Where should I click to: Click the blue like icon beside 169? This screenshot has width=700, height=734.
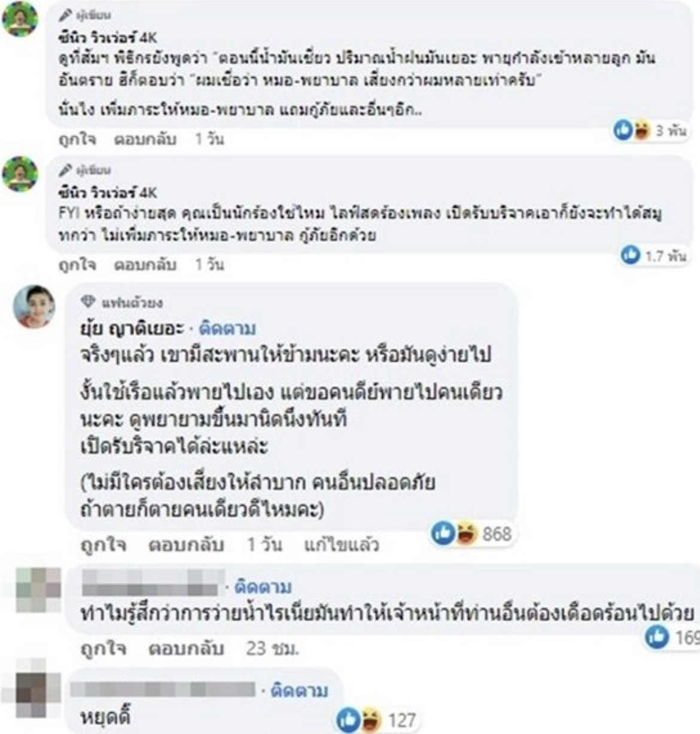pos(656,637)
